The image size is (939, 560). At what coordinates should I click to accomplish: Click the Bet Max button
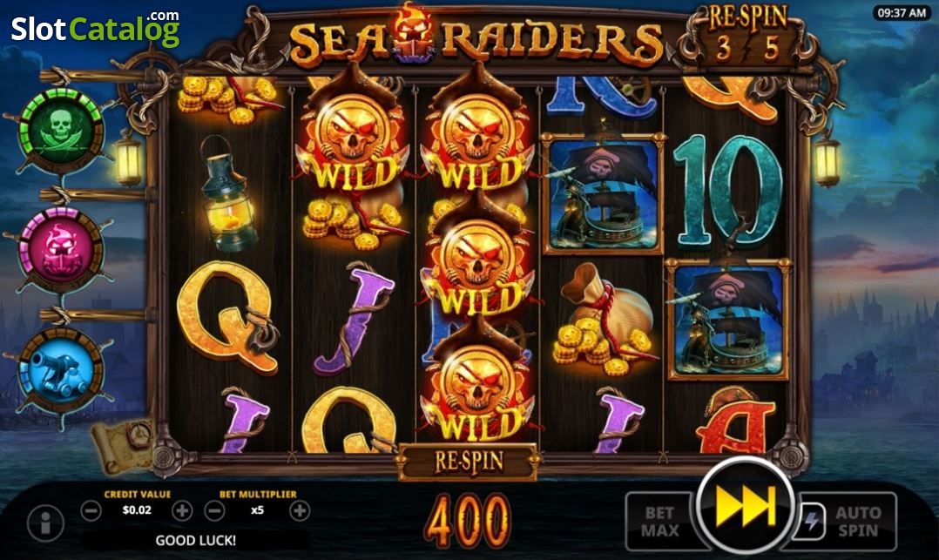(x=659, y=521)
